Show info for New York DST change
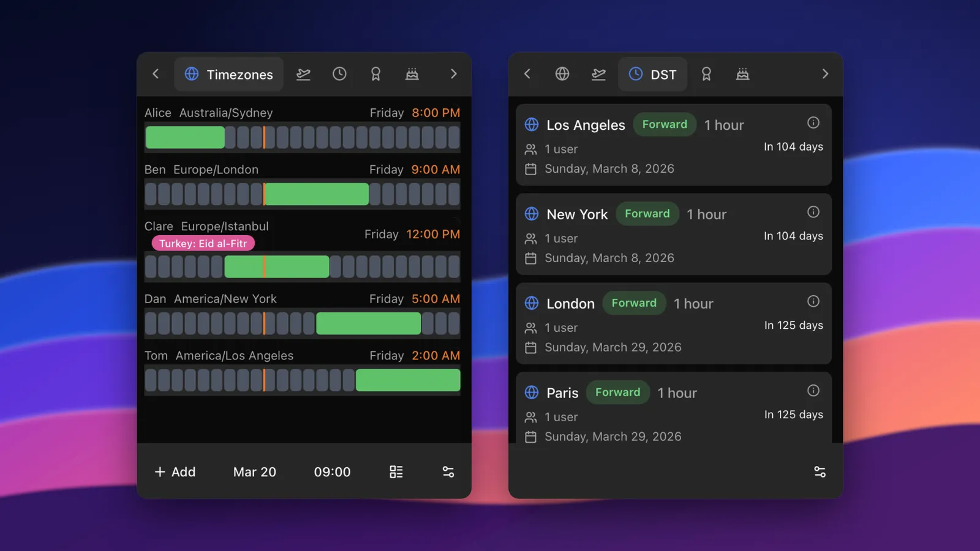The image size is (980, 551). [813, 212]
